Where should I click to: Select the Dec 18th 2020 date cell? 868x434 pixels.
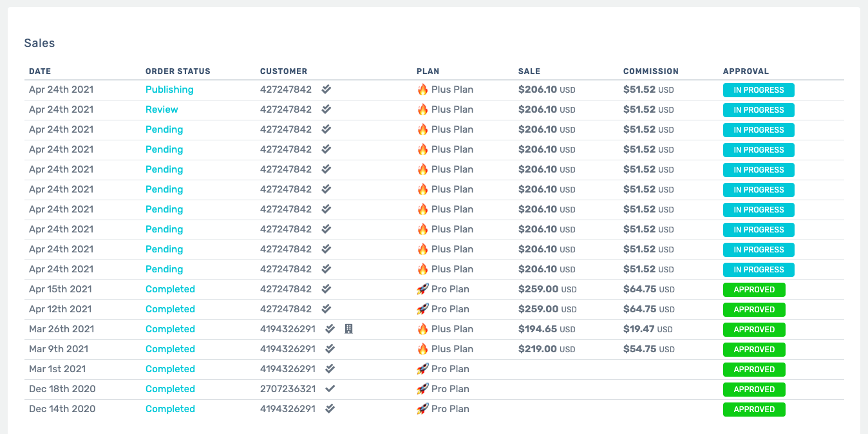[x=62, y=389]
